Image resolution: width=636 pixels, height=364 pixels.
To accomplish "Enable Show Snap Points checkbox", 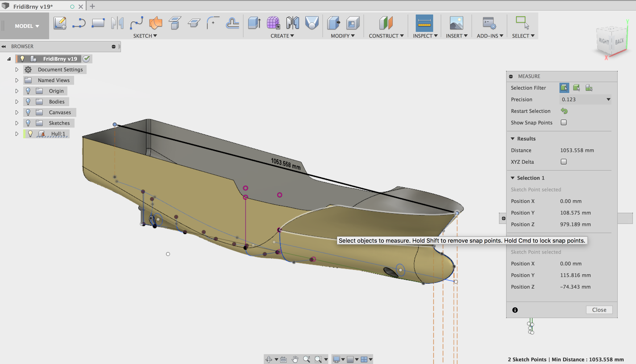I will 563,122.
